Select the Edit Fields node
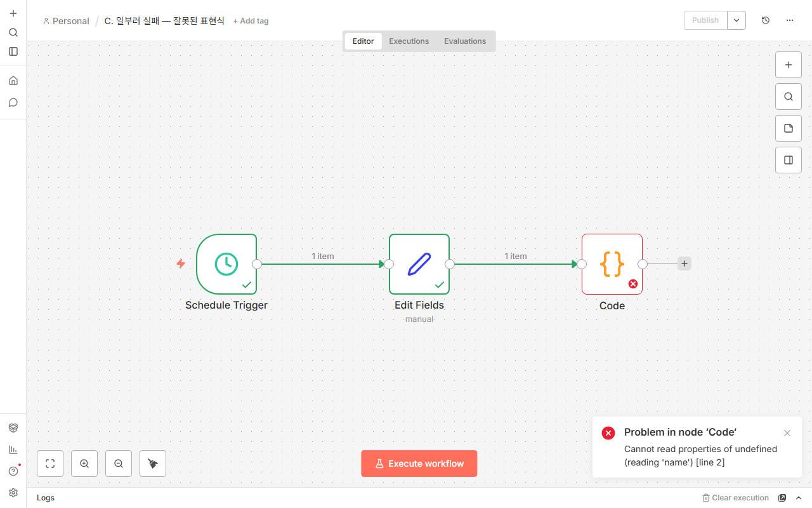812x508 pixels. point(419,264)
